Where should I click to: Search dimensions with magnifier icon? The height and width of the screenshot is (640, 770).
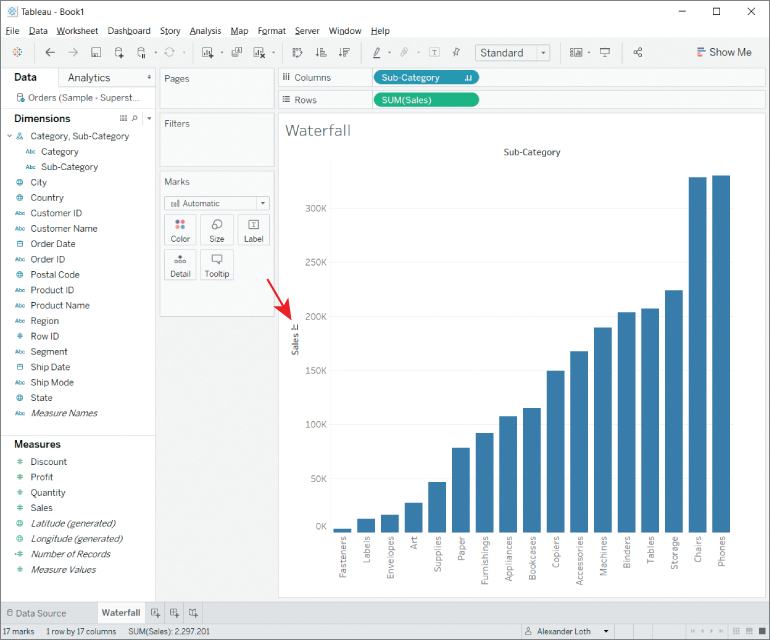coord(135,118)
